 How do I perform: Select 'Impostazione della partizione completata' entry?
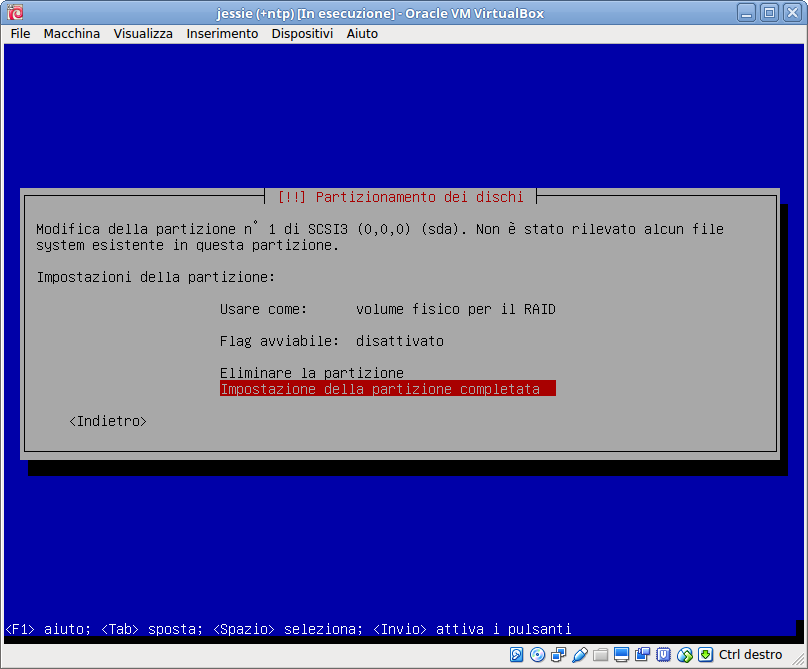tap(388, 389)
